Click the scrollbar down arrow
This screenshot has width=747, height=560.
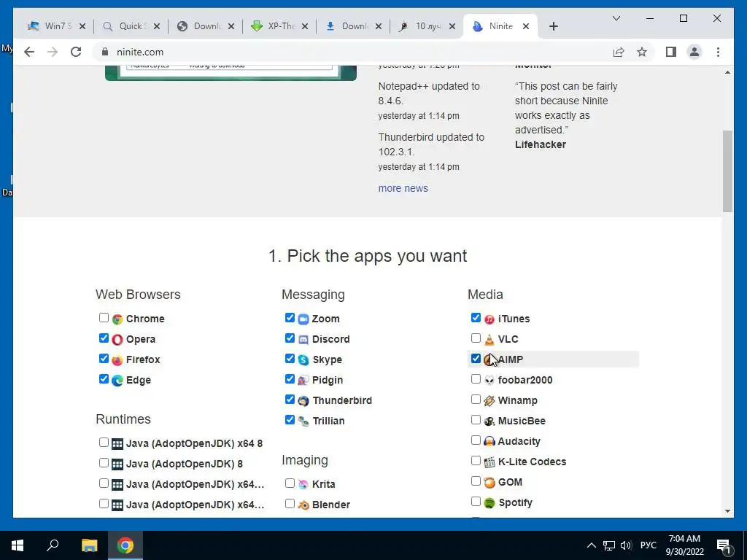pyautogui.click(x=727, y=511)
